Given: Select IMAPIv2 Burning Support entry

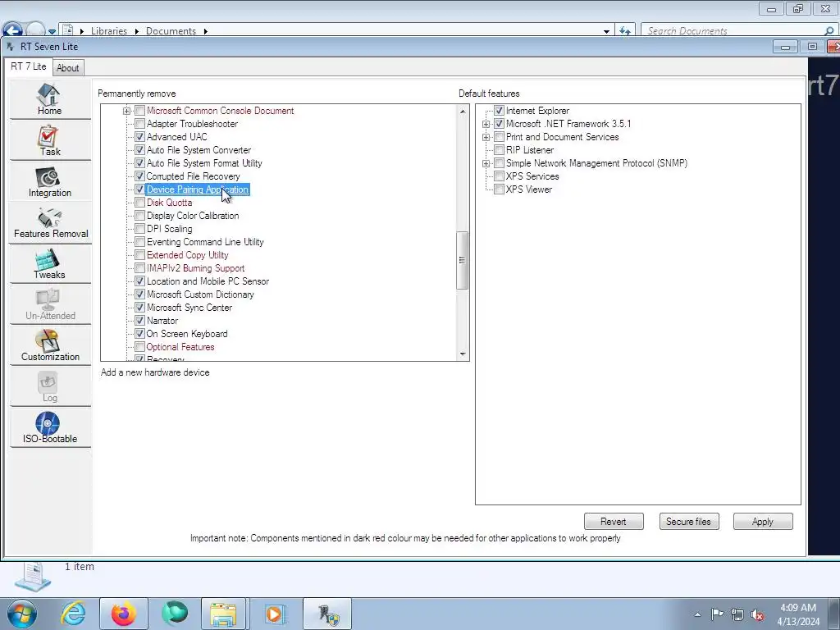Looking at the screenshot, I should (195, 268).
